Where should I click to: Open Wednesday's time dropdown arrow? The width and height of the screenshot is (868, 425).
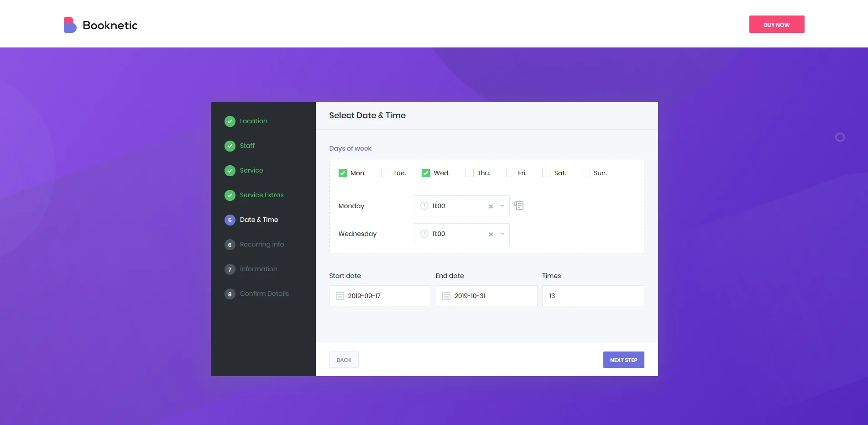click(x=502, y=234)
